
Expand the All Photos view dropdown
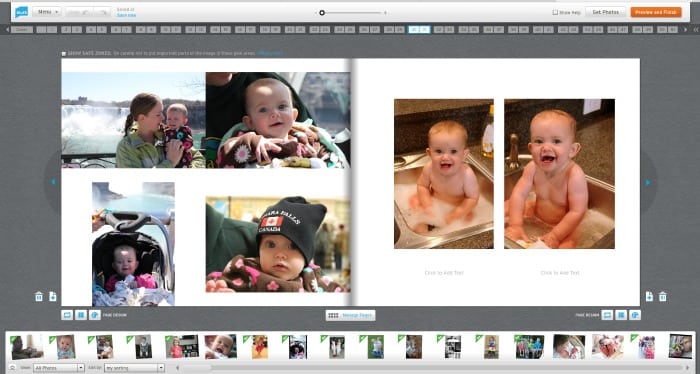(x=58, y=368)
